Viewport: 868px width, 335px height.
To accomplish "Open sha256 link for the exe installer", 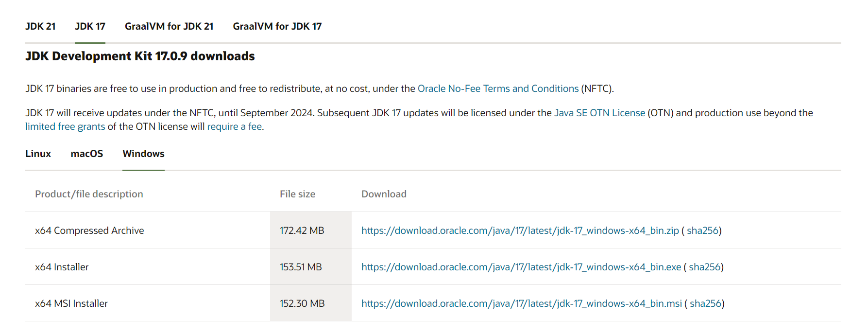I will click(x=704, y=267).
